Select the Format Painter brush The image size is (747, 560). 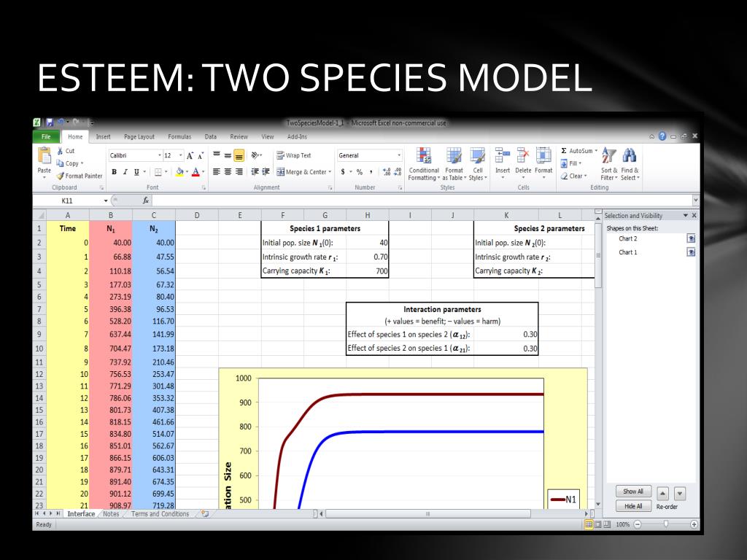click(60, 176)
